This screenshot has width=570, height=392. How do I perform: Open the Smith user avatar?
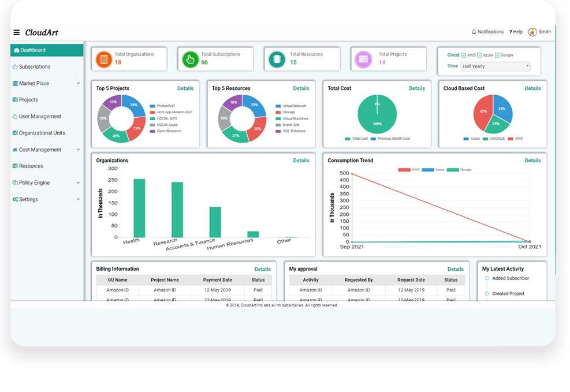[x=532, y=32]
